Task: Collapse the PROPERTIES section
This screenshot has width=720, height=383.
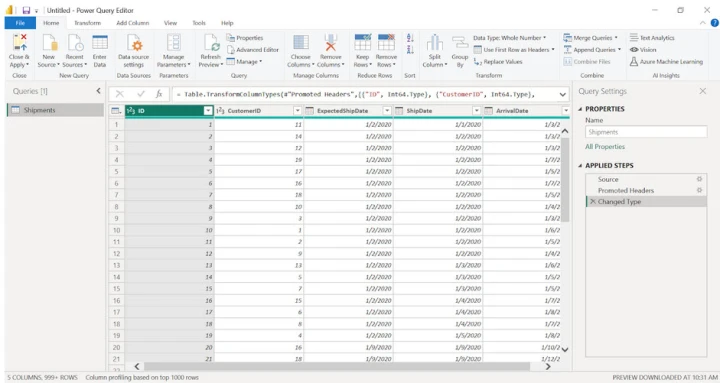Action: pyautogui.click(x=580, y=109)
